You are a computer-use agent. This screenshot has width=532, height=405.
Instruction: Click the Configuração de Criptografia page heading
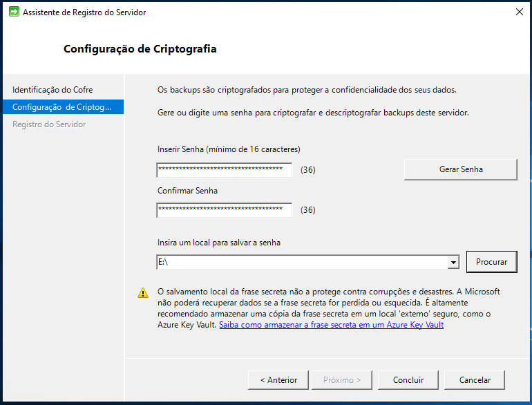[x=140, y=49]
